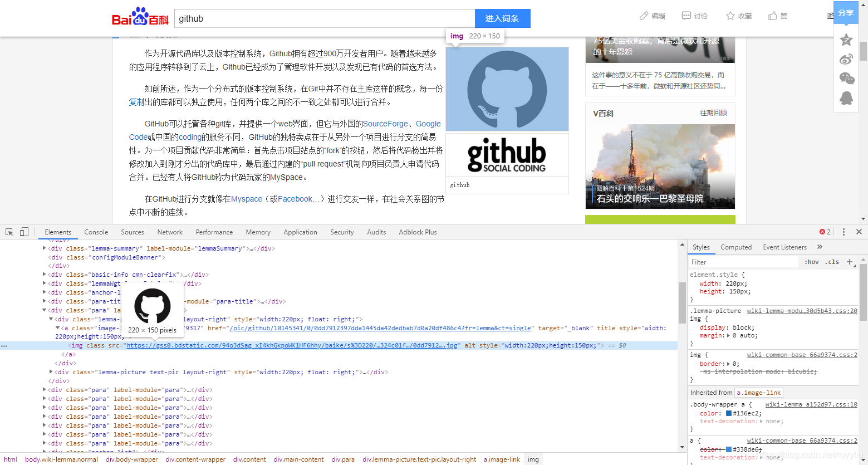Viewport: 868px width, 465px height.
Task: Show more Styles pane tabs chevron
Action: pyautogui.click(x=820, y=247)
